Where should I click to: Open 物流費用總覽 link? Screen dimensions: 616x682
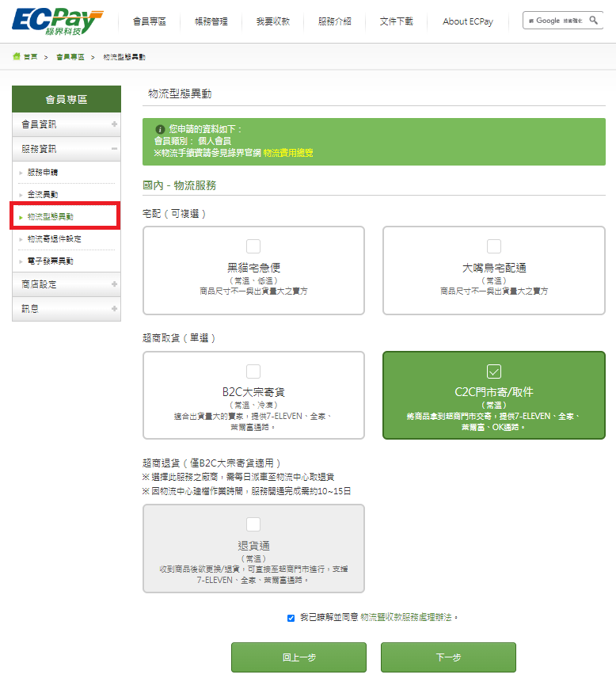pos(288,153)
